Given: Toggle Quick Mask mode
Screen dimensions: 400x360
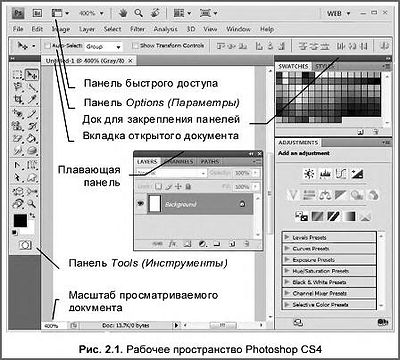Looking at the screenshot, I should [x=25, y=245].
